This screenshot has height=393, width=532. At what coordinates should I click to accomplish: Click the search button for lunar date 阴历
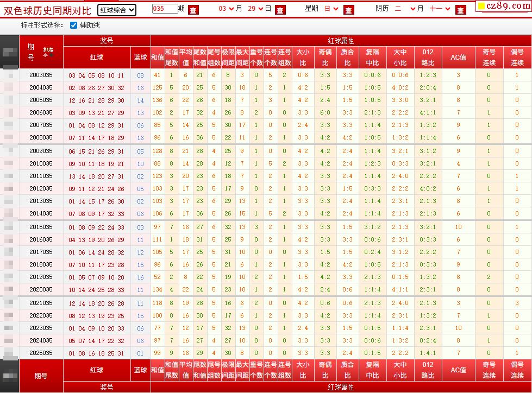(460, 10)
